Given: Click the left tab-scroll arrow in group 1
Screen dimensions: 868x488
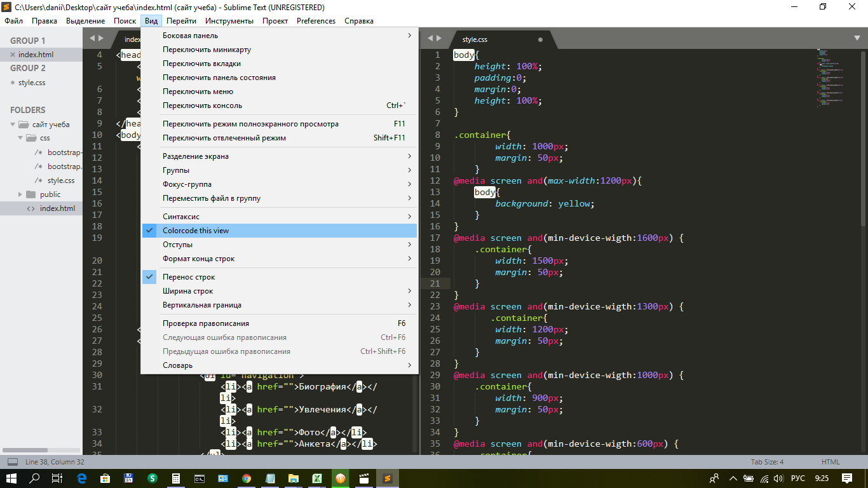Looking at the screenshot, I should [x=92, y=38].
